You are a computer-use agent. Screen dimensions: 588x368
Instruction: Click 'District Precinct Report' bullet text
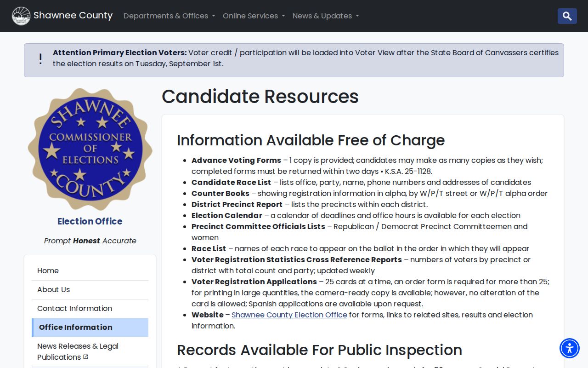coord(237,205)
